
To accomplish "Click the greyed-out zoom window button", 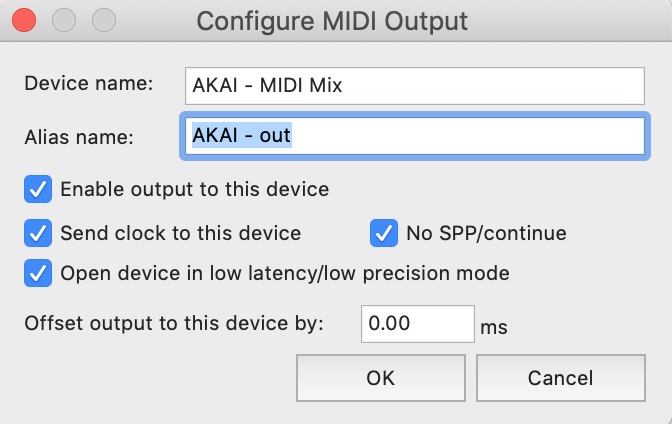I will tap(102, 20).
